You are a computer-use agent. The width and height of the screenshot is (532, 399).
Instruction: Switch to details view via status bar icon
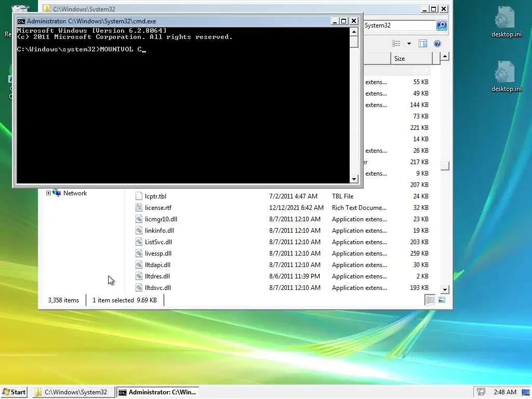[x=430, y=300]
